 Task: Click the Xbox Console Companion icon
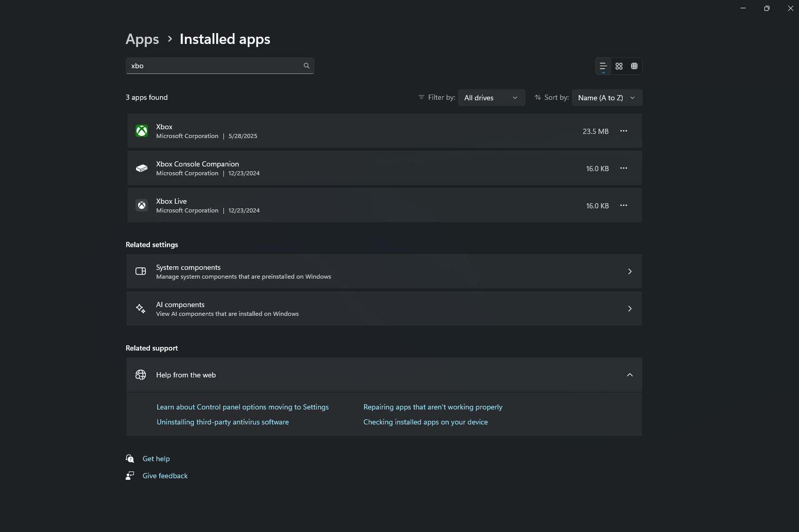click(x=142, y=168)
